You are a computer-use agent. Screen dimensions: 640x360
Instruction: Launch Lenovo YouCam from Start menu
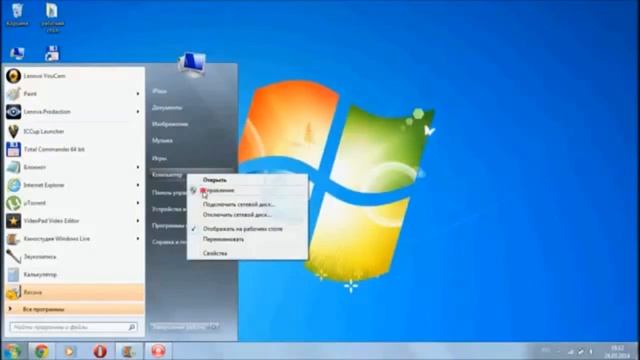coord(74,76)
